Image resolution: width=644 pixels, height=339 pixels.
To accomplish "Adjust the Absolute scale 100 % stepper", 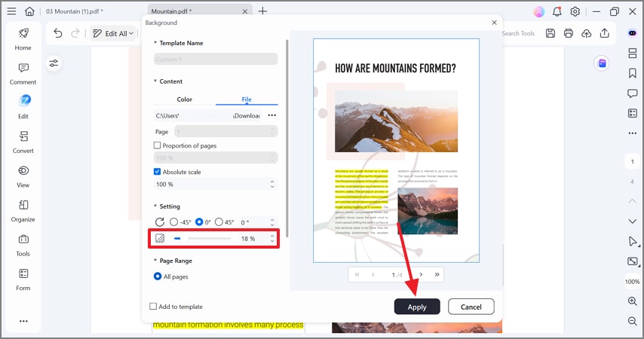I will [272, 185].
